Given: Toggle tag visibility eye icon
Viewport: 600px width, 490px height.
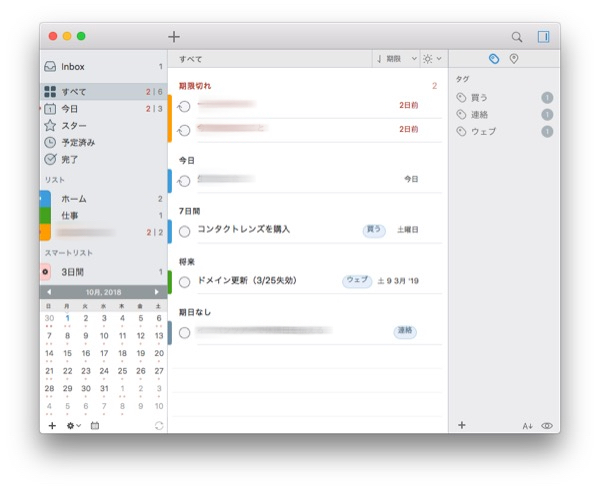Looking at the screenshot, I should click(x=547, y=426).
